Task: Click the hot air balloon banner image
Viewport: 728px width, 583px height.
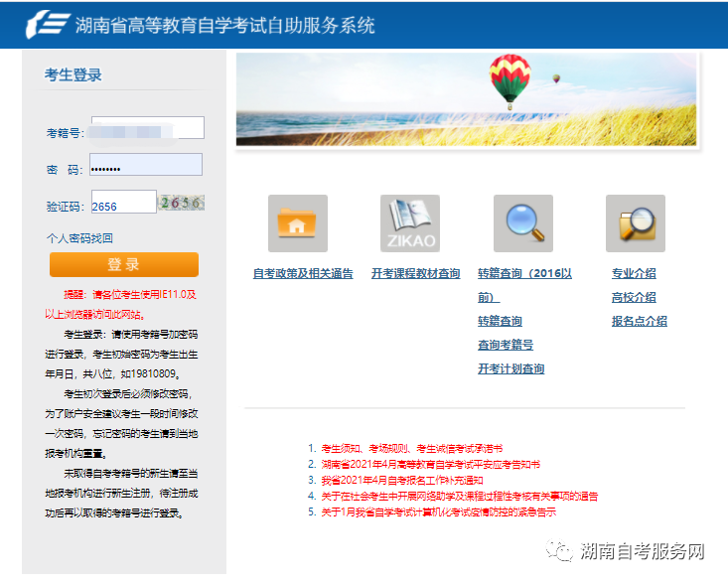Action: pyautogui.click(x=466, y=99)
